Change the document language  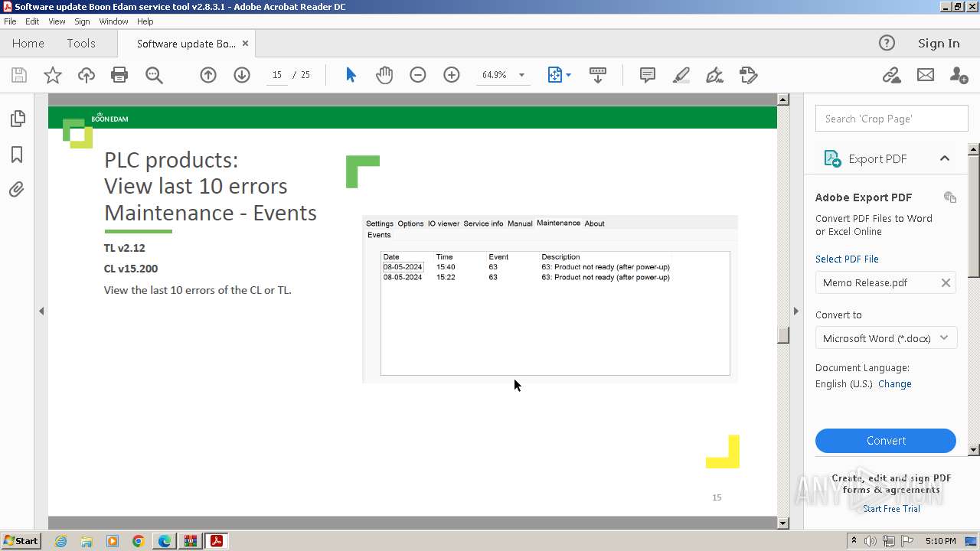tap(894, 384)
